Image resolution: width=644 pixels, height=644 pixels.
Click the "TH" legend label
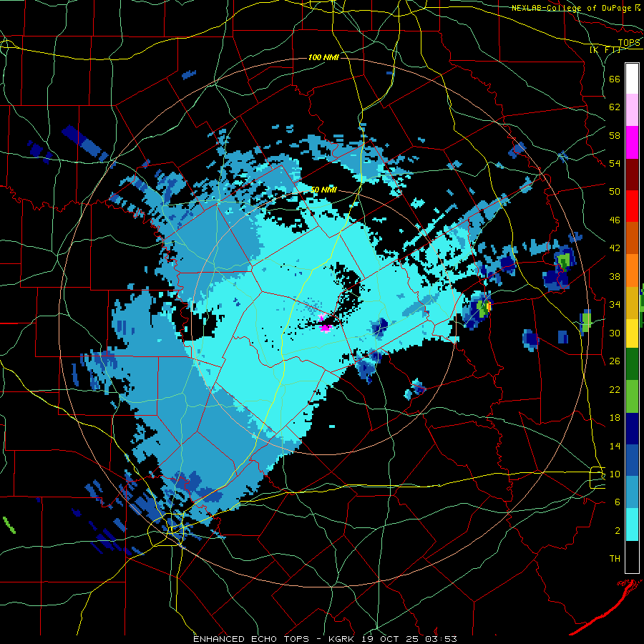pos(615,559)
